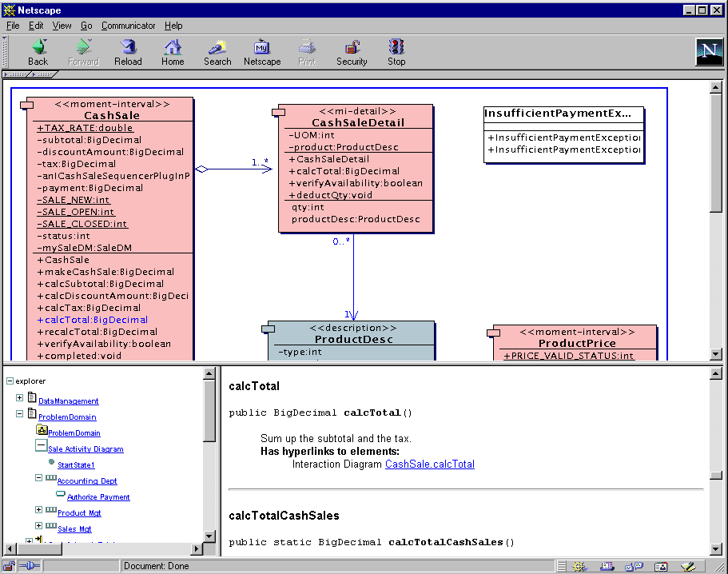Open the Sale Activity Diagram link
Viewport: 728px width, 574px height.
(x=86, y=449)
